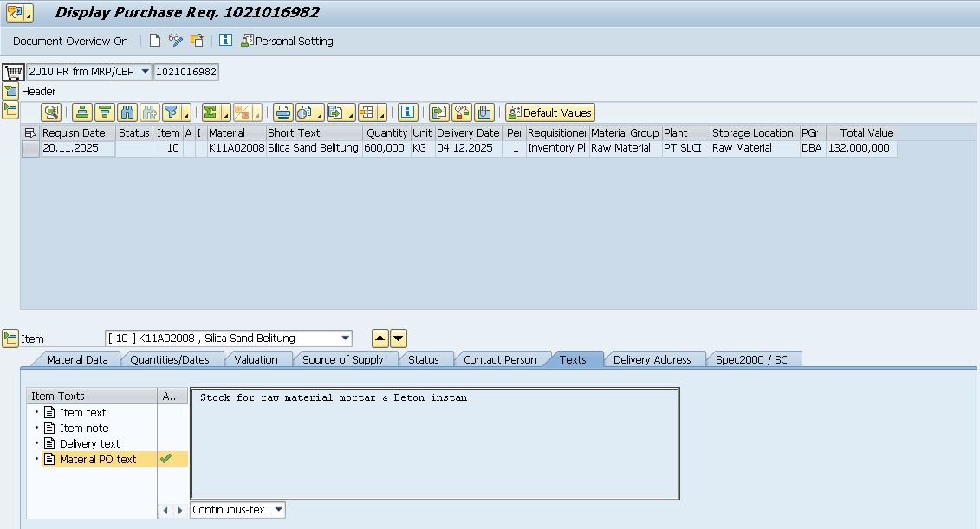Click the Set Filter funnel icon
The height and width of the screenshot is (529, 980).
[x=172, y=113]
